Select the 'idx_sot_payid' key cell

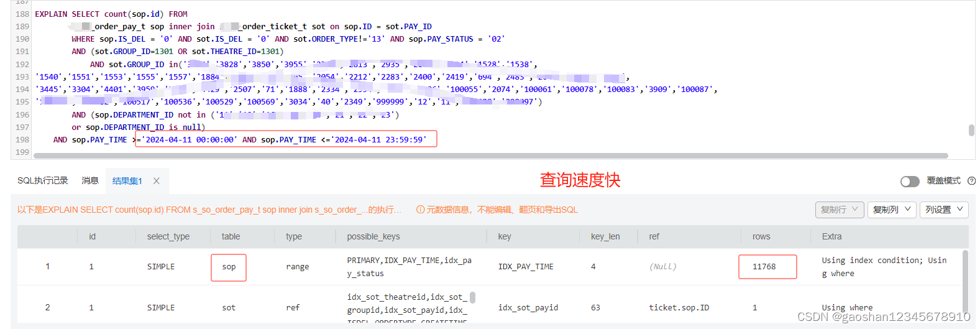pyautogui.click(x=528, y=308)
